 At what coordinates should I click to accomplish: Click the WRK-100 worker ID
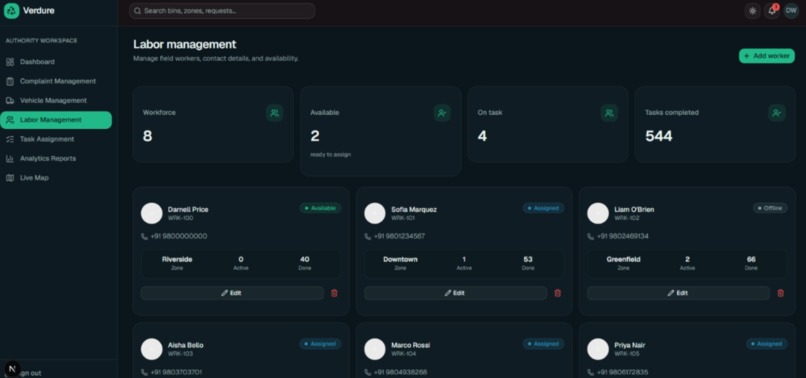[180, 219]
